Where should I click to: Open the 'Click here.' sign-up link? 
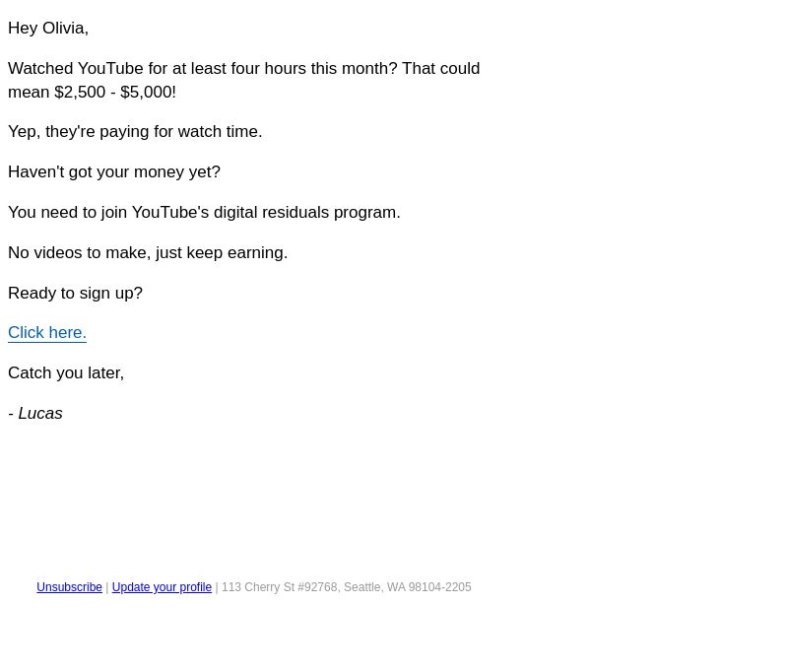tap(47, 333)
